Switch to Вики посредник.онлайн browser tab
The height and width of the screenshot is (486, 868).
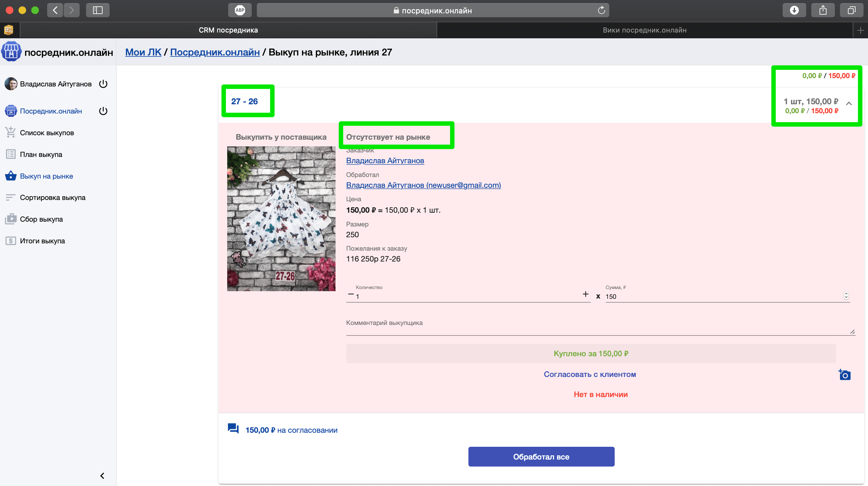coord(644,30)
